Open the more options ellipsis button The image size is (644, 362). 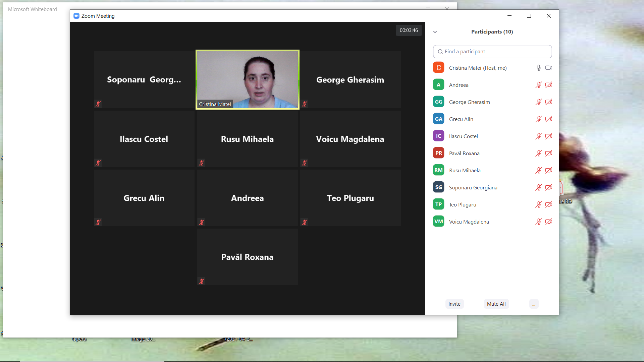[x=534, y=304]
